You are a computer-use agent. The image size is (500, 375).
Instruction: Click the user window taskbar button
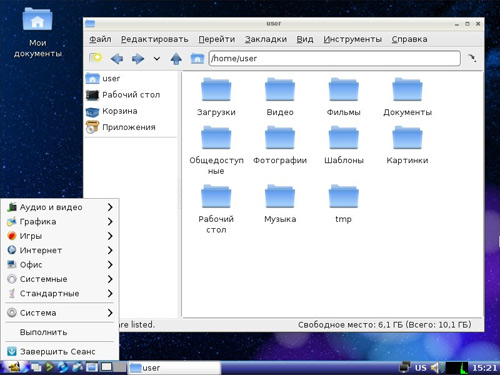point(174,368)
